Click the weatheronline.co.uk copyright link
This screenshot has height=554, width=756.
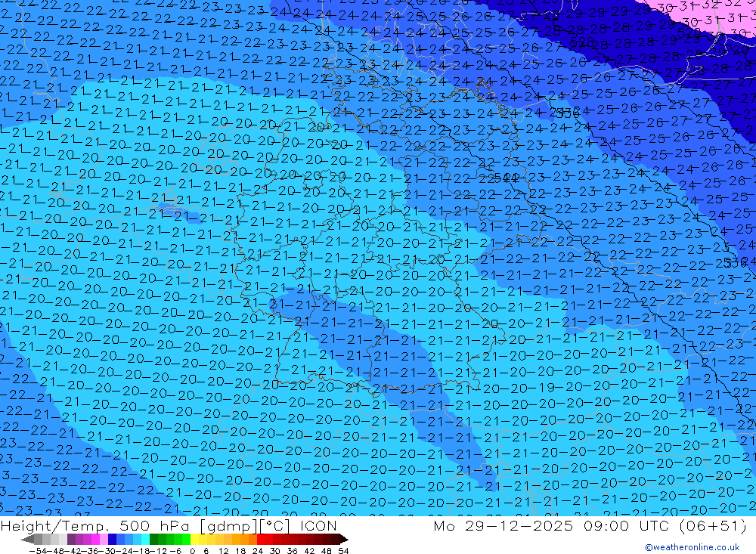692,546
